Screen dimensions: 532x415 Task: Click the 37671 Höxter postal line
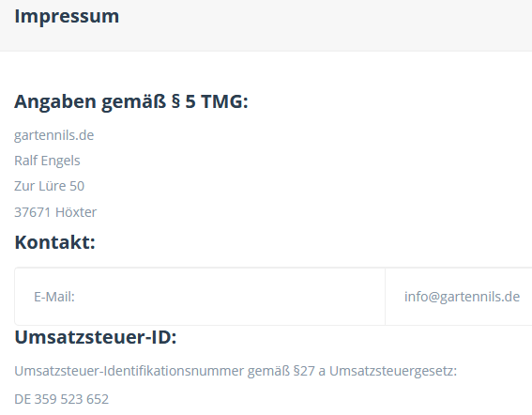55,212
